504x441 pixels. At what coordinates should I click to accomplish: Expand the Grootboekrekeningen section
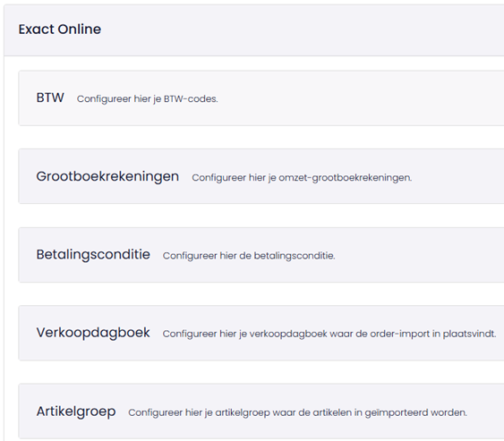(261, 176)
